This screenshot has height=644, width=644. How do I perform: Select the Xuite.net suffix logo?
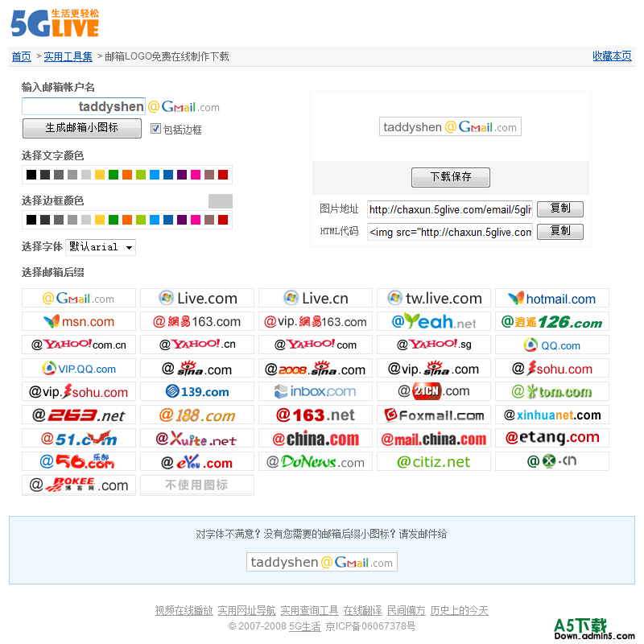[x=197, y=439]
